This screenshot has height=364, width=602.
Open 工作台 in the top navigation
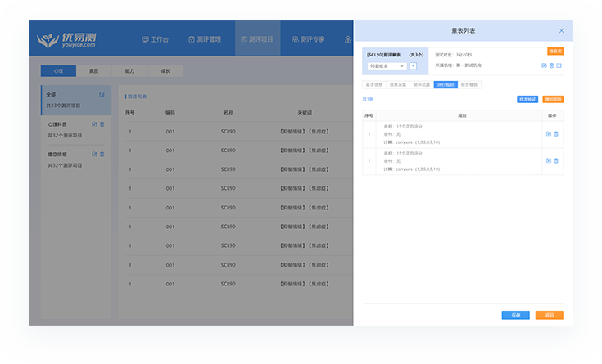155,39
